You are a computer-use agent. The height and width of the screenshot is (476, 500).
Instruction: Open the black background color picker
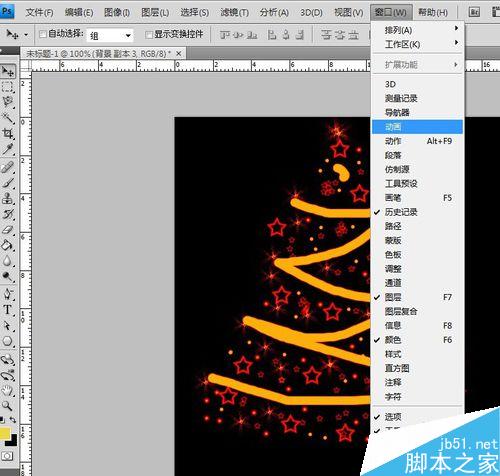point(13,441)
